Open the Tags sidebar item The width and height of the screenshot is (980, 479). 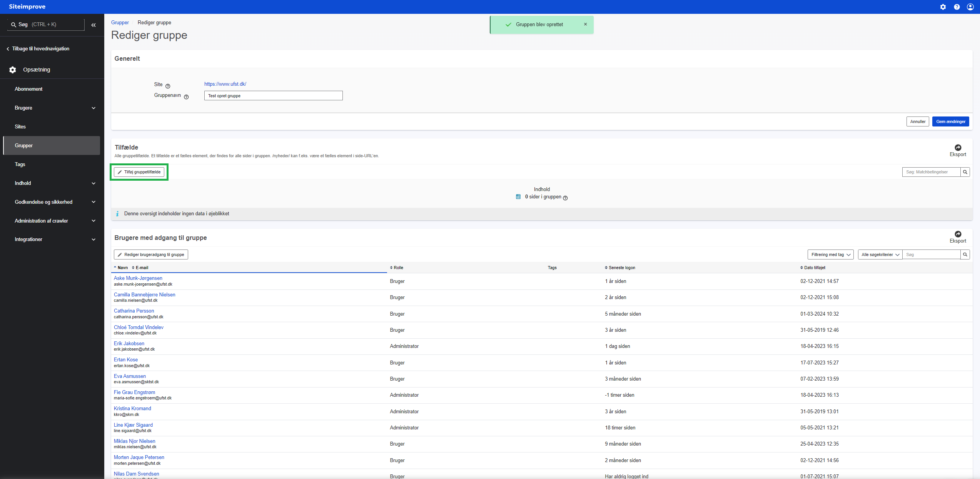20,164
